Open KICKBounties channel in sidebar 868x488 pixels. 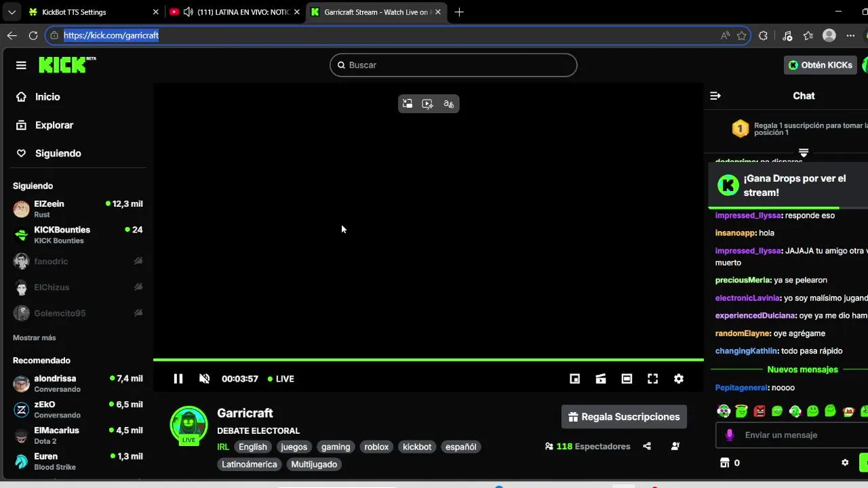(78, 235)
